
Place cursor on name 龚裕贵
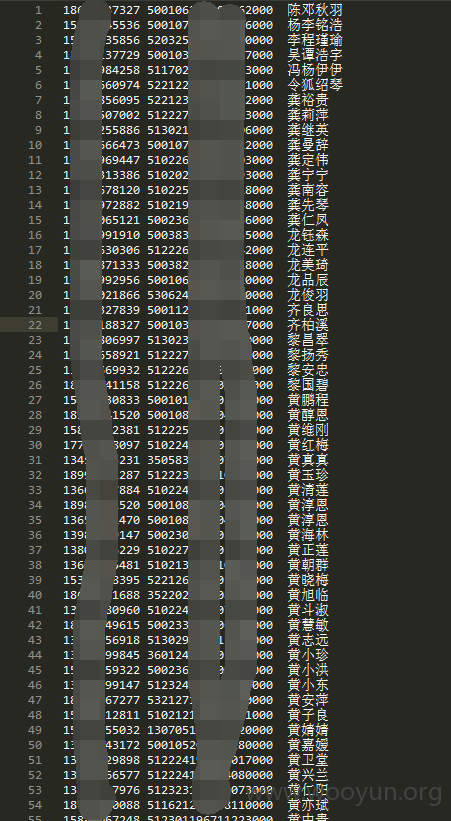click(x=308, y=100)
